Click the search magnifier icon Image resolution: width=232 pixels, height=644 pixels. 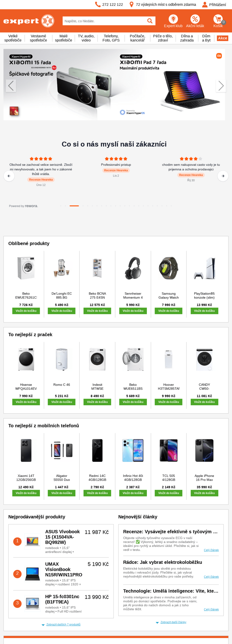tap(150, 21)
